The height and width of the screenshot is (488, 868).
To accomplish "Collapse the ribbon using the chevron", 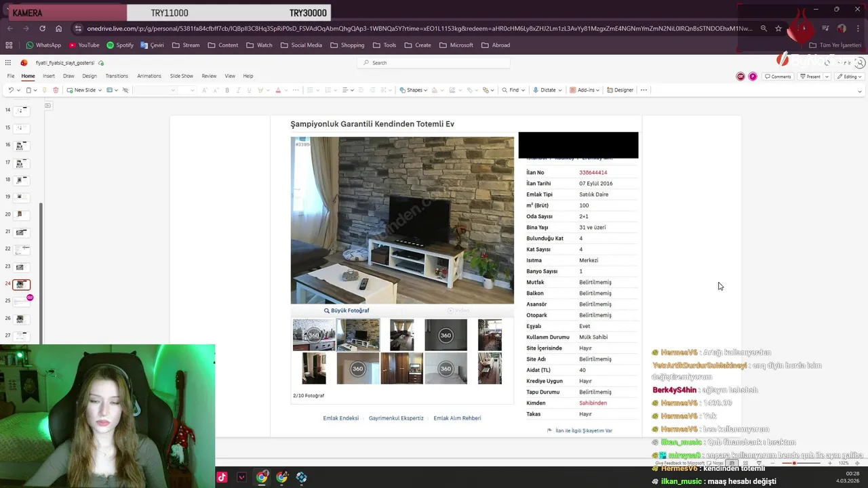I will [860, 91].
